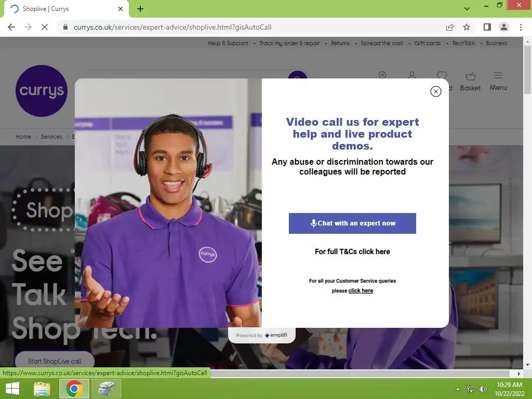Open the account person icon
The image size is (532, 399).
point(412,75)
